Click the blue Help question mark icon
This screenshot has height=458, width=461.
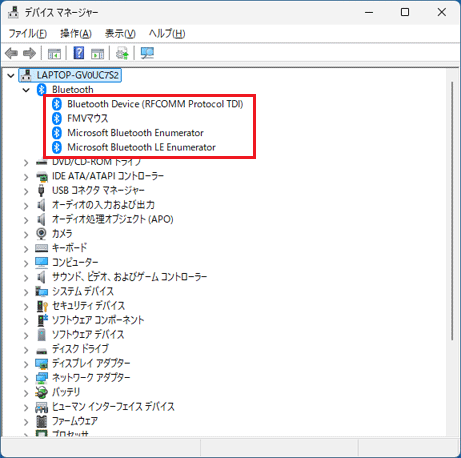coord(79,53)
